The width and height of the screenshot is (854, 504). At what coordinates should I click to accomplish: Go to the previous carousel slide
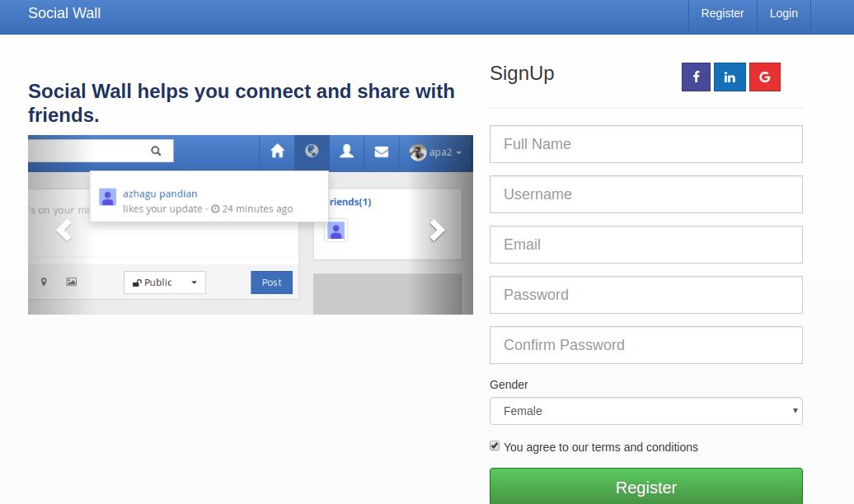coord(63,231)
